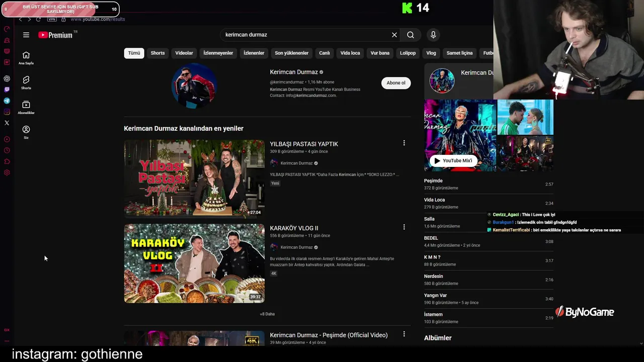The height and width of the screenshot is (362, 644).
Task: Open Kerimcan Durmaz round channel avatar
Action: point(194,85)
